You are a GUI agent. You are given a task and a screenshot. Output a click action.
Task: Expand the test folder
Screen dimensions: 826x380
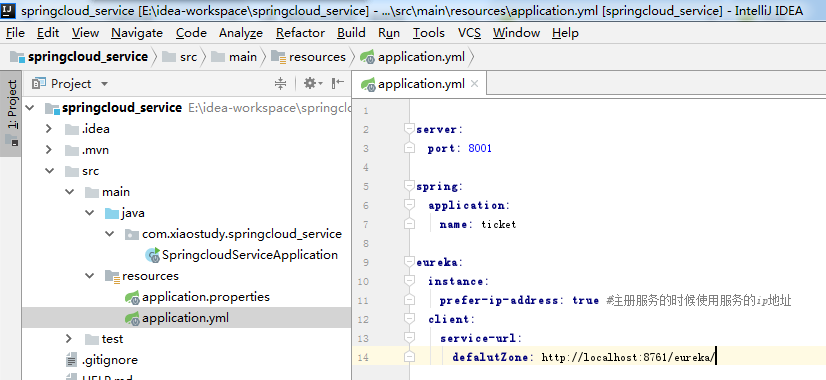click(69, 339)
